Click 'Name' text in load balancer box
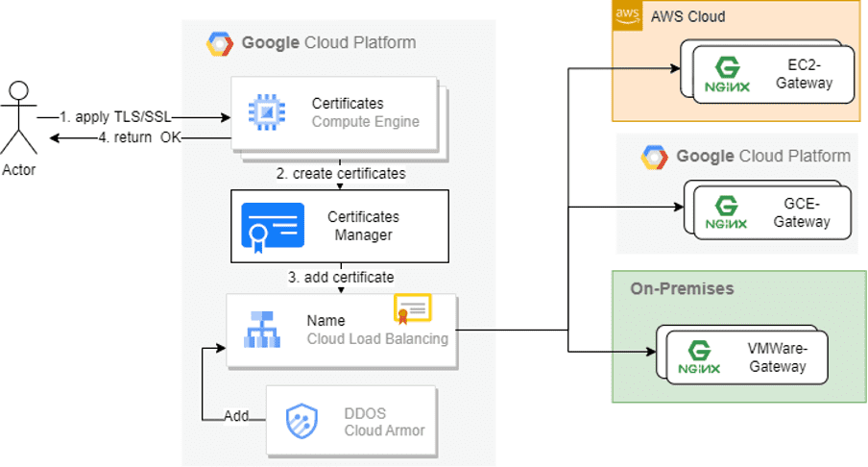Screen dimensions: 868x467 click(326, 320)
